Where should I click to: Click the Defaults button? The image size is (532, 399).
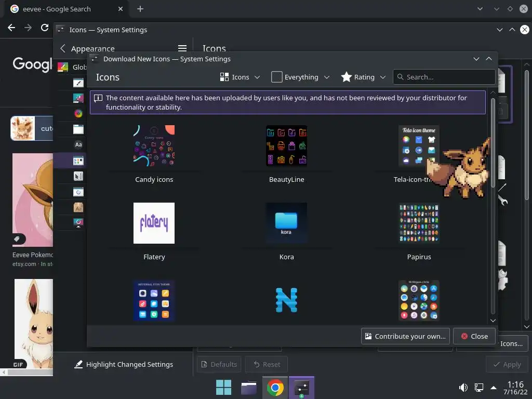(219, 364)
